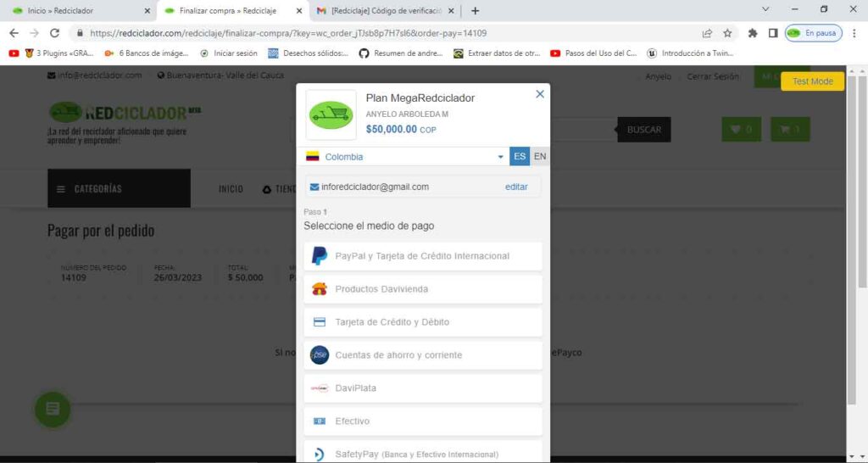Screen dimensions: 868x463
Task: Expand the Chrome tab search chevron
Action: 766,10
